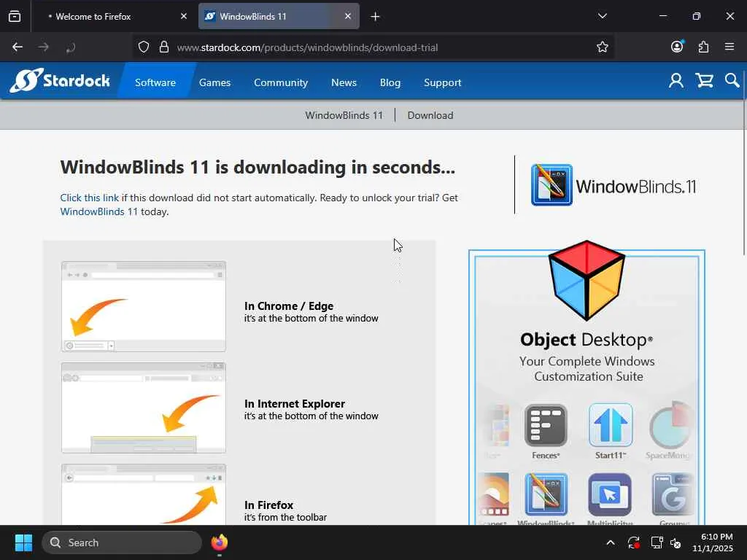
Task: Click the Chrome / Edge instruction thumbnail
Action: coord(144,306)
